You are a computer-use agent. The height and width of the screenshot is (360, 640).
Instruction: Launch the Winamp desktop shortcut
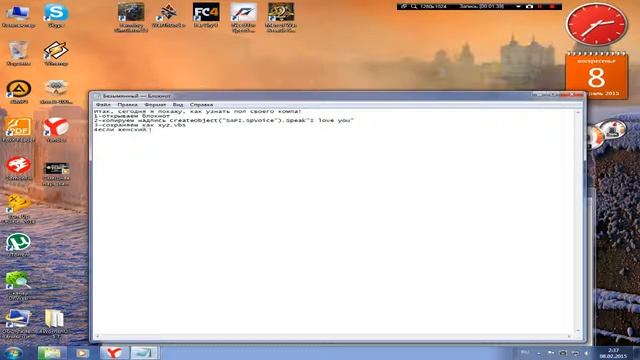point(56,54)
